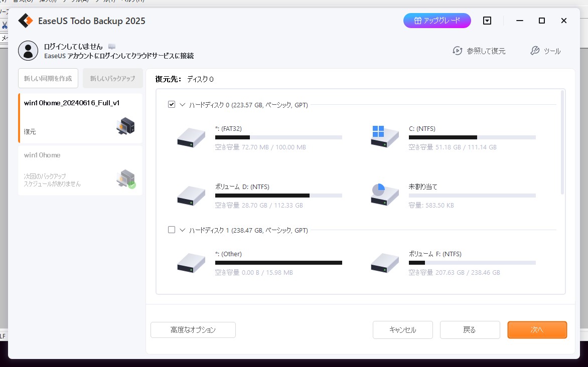The width and height of the screenshot is (588, 367).
Task: Select the Volume D: drive icon
Action: [x=191, y=196]
